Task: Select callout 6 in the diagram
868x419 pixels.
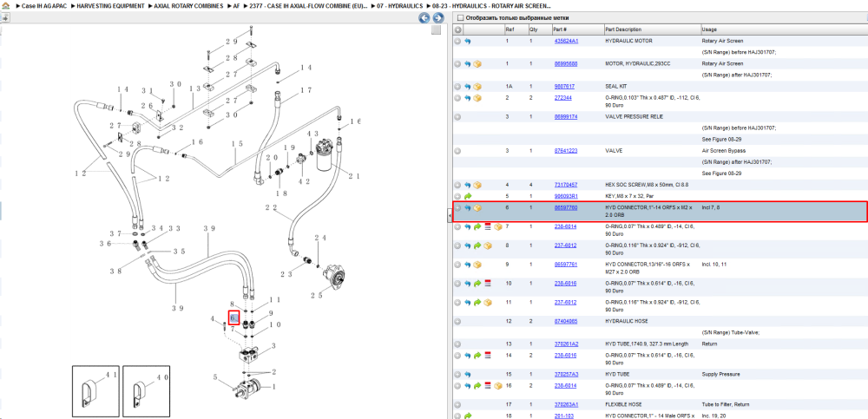Action: (x=233, y=318)
